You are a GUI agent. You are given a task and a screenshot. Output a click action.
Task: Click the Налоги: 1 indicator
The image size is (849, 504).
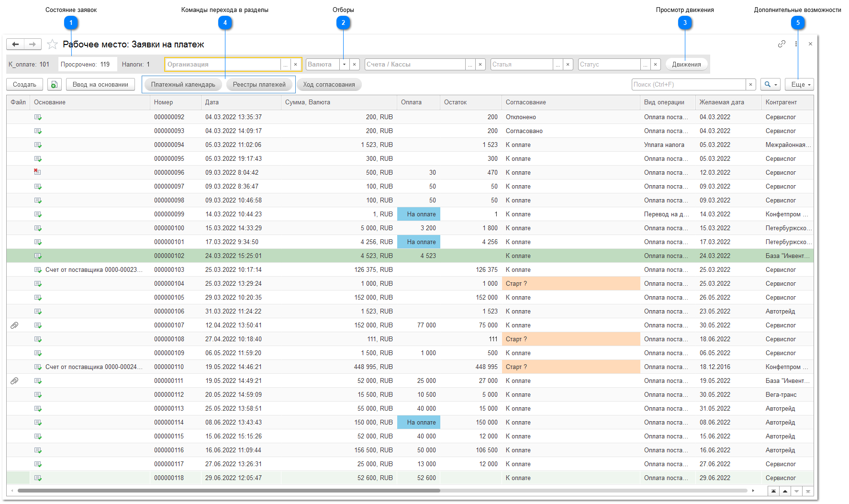click(136, 65)
